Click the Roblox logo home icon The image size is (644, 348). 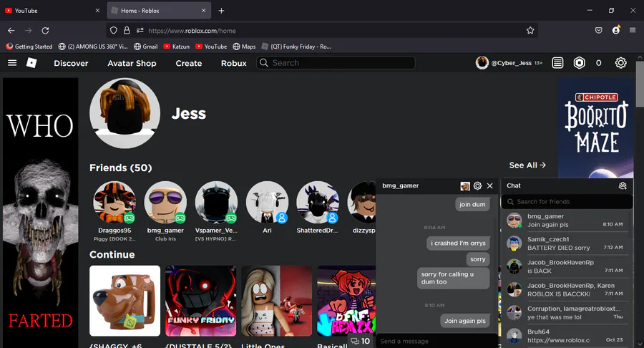pyautogui.click(x=31, y=63)
